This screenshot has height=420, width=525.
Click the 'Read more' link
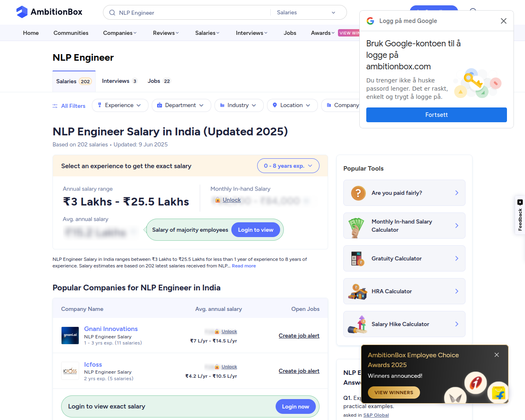pos(244,266)
